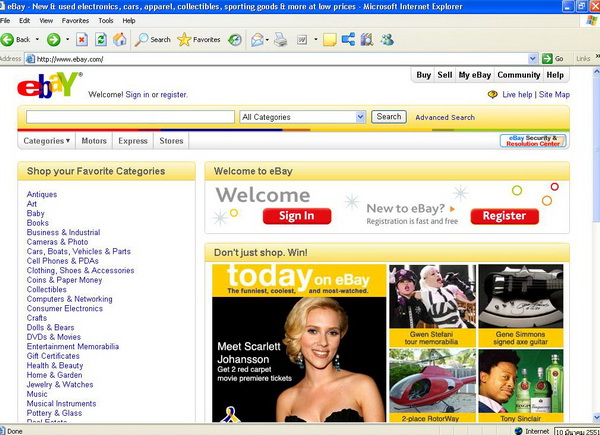The height and width of the screenshot is (435, 600).
Task: Go to the Home page icon
Action: 119,39
